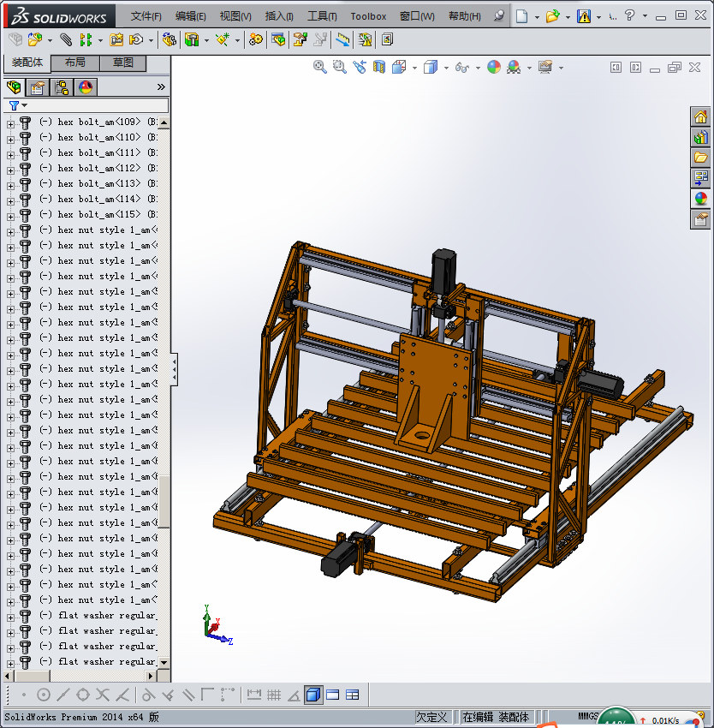Click the Zoom to Fit magnifier icon

(x=319, y=67)
